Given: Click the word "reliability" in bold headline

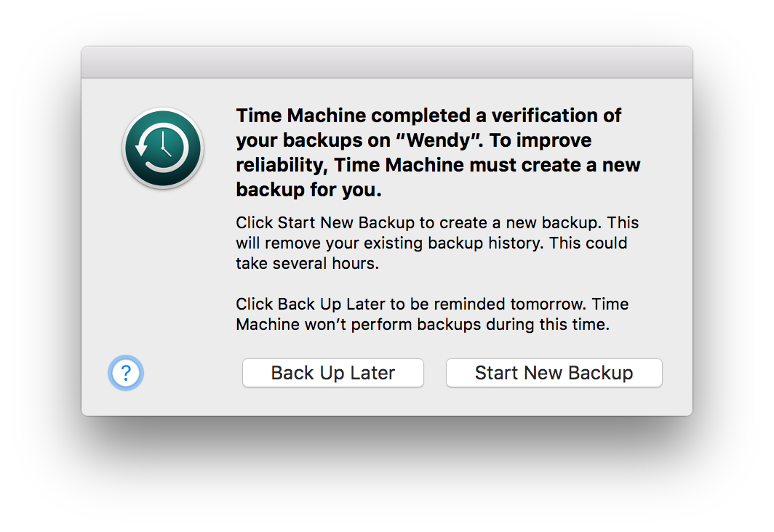Looking at the screenshot, I should pyautogui.click(x=282, y=165).
